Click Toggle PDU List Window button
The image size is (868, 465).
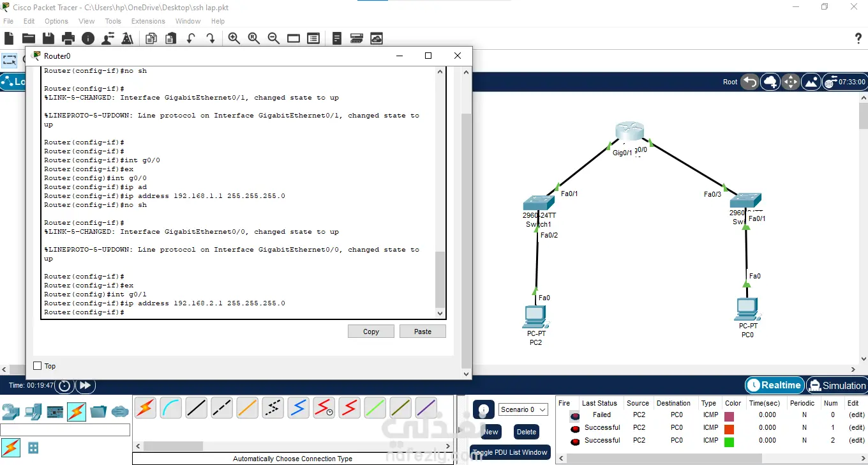click(x=510, y=452)
